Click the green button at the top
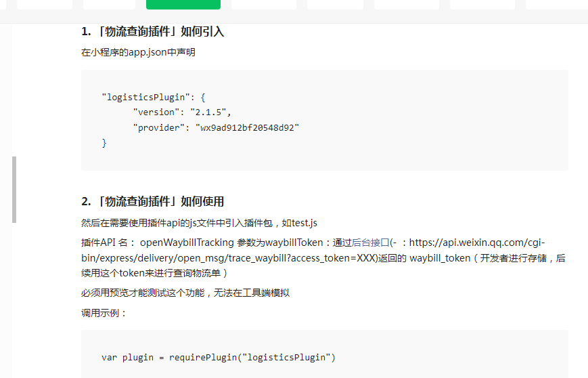This screenshot has height=378, width=588. (x=183, y=4)
